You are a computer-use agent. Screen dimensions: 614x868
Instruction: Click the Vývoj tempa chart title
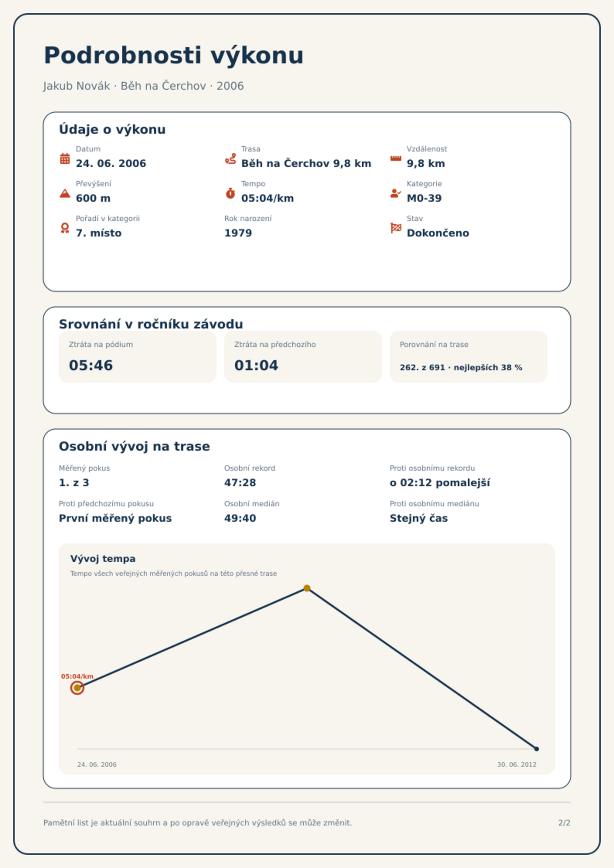click(103, 558)
